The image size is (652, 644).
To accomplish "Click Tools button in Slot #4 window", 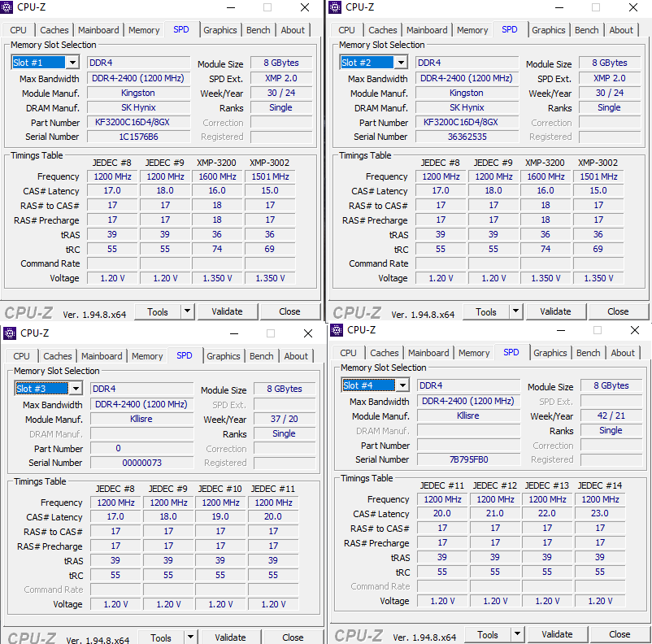I will click(488, 634).
